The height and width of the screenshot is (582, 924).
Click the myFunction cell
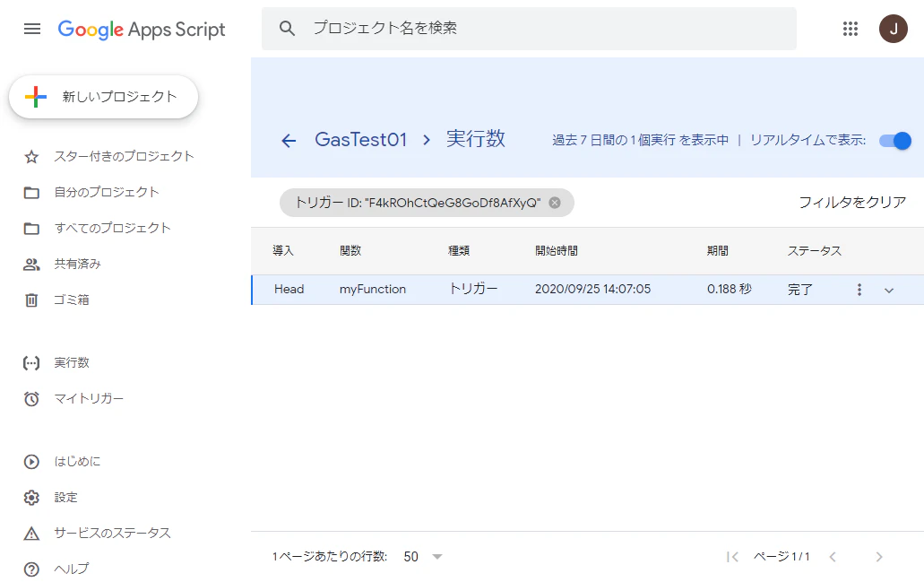coord(373,290)
